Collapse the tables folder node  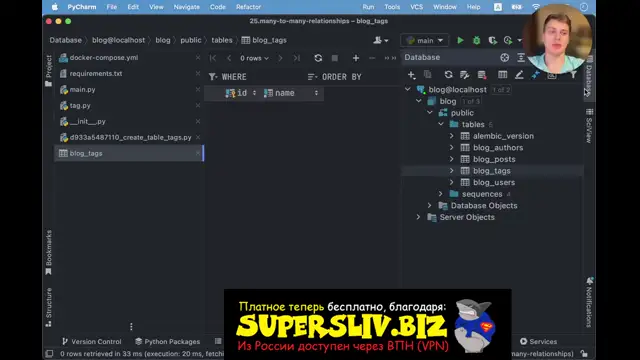tap(441, 124)
